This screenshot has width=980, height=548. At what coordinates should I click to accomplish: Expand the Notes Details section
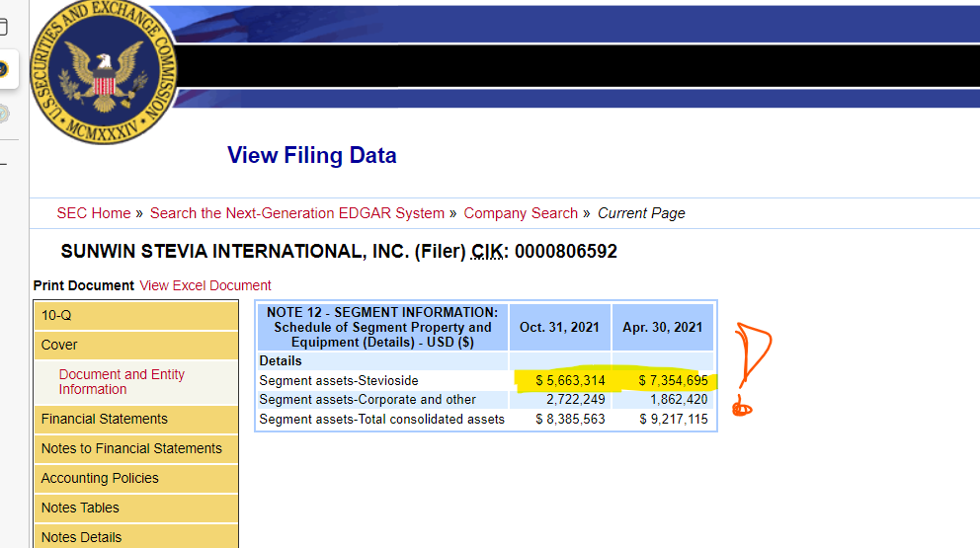coord(136,537)
